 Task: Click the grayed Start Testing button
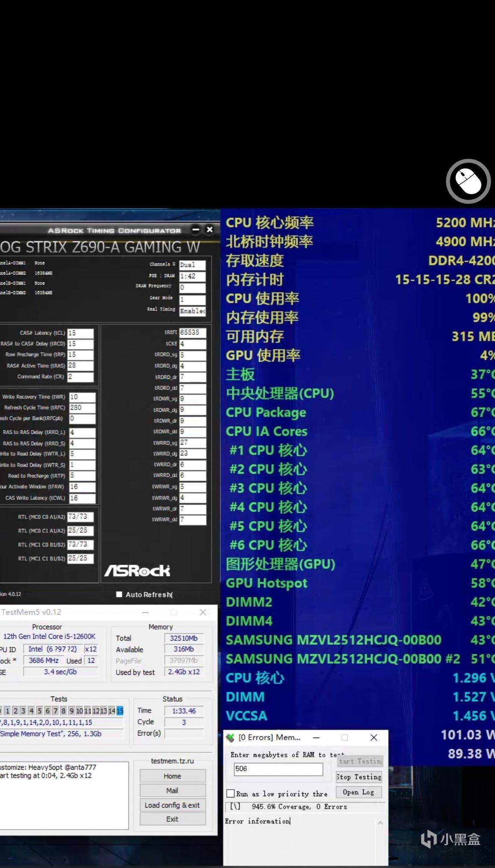[360, 761]
